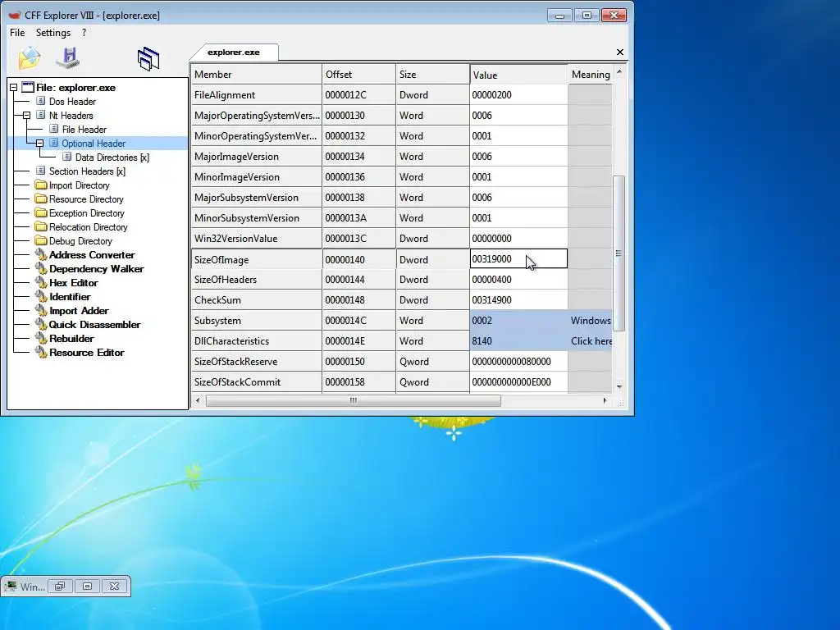
Task: Open the Quick Disassembler tool
Action: (x=95, y=324)
